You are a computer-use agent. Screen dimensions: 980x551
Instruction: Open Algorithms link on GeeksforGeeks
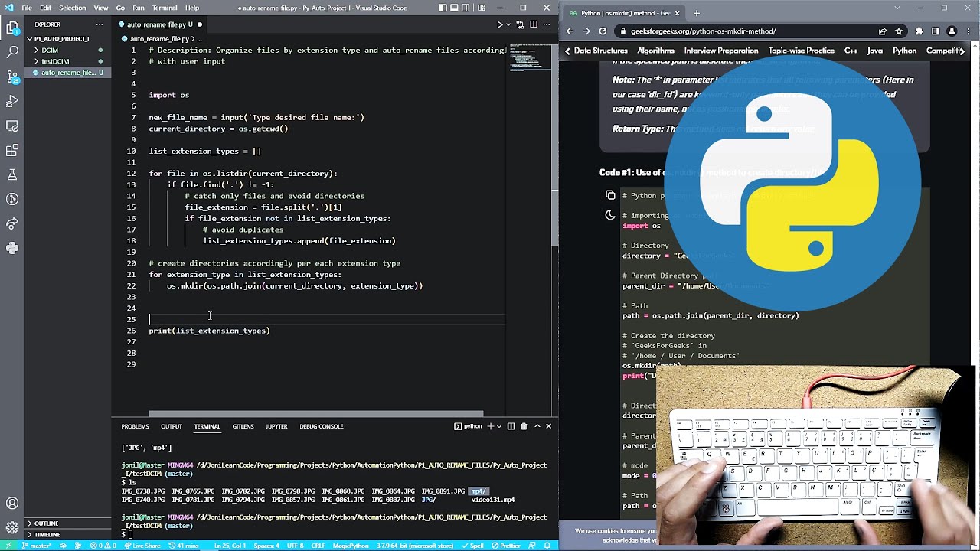tap(655, 51)
